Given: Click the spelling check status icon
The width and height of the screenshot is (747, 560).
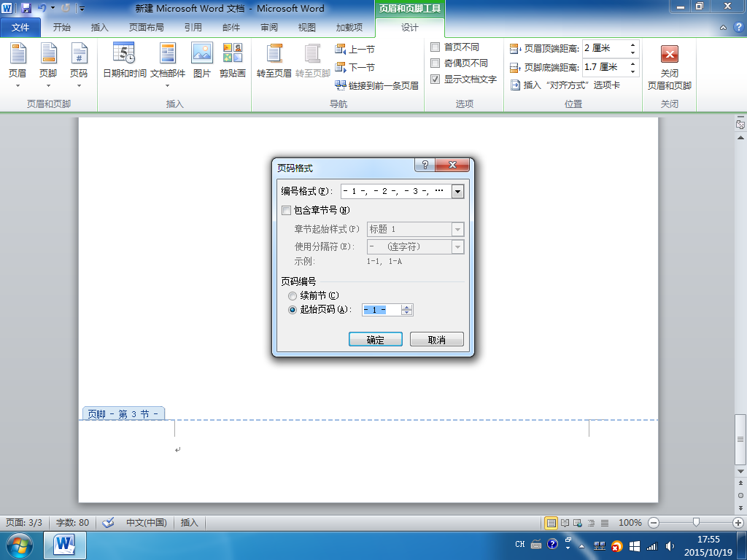Looking at the screenshot, I should pyautogui.click(x=109, y=522).
